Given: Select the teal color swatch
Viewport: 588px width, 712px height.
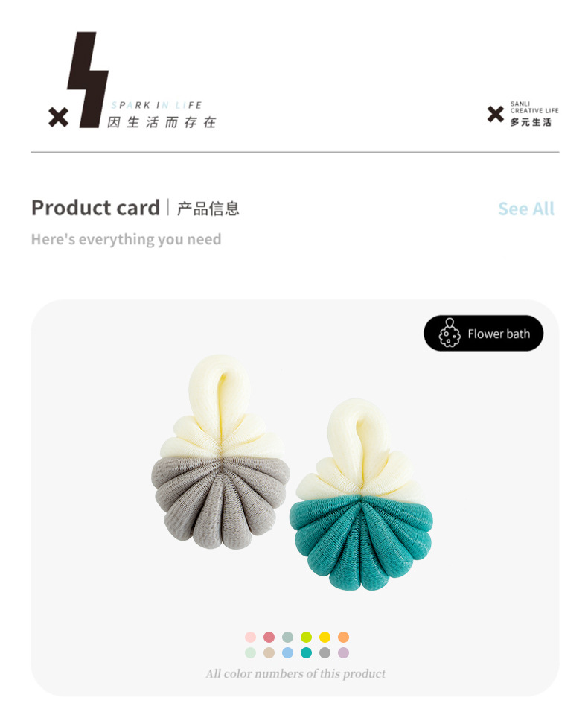Looking at the screenshot, I should coord(306,652).
